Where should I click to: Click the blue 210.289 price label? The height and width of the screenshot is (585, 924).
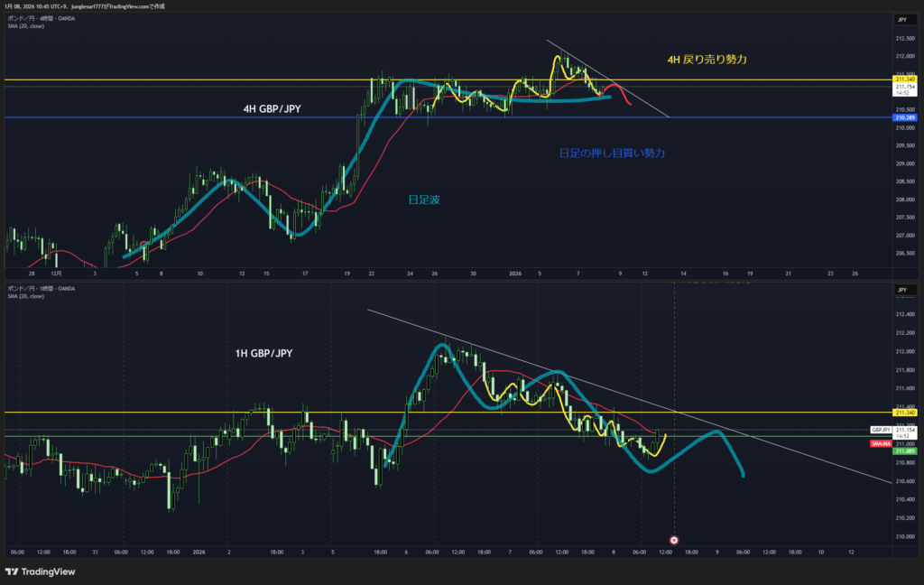point(902,118)
